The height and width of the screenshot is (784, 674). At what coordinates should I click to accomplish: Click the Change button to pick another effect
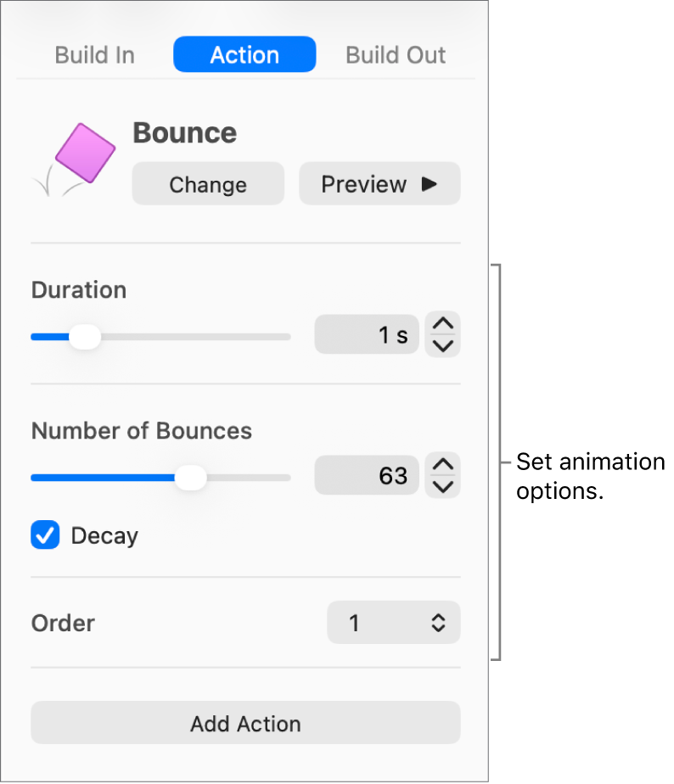point(207,183)
